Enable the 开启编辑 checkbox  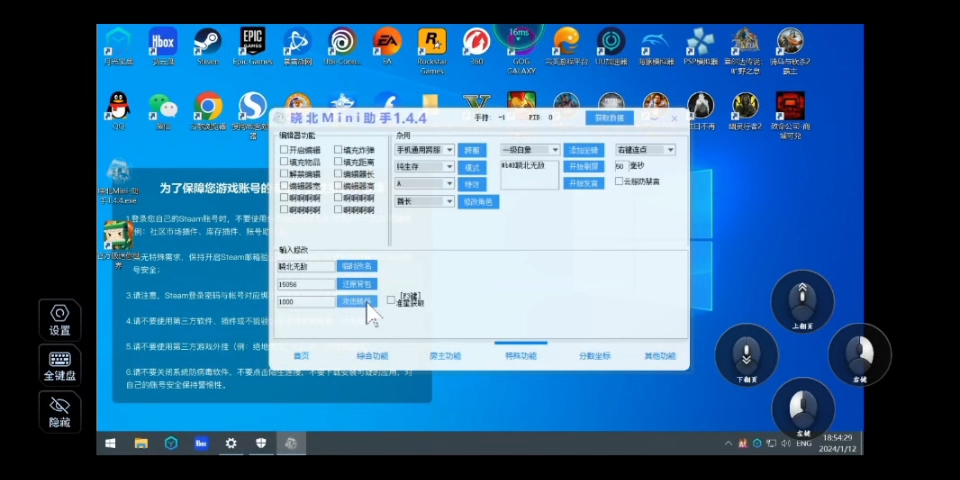pos(284,149)
